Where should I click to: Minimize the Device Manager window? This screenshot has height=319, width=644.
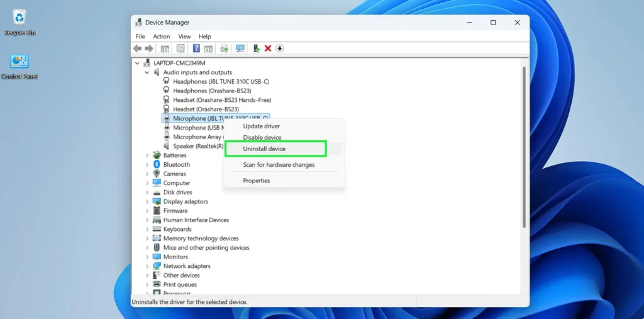pyautogui.click(x=469, y=23)
